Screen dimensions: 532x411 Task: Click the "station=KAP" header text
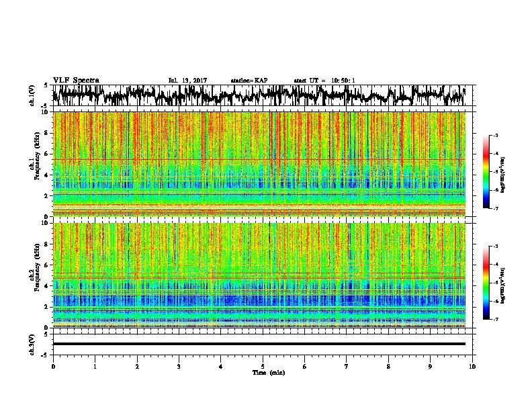pos(249,81)
